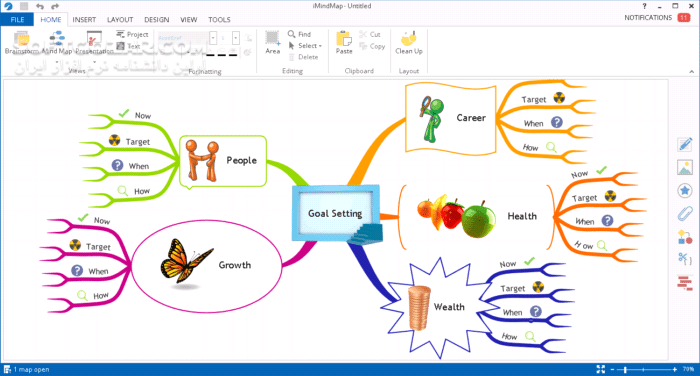Viewport: 700px width, 376px height.
Task: Select the When sub-branch under People
Action: point(138,166)
